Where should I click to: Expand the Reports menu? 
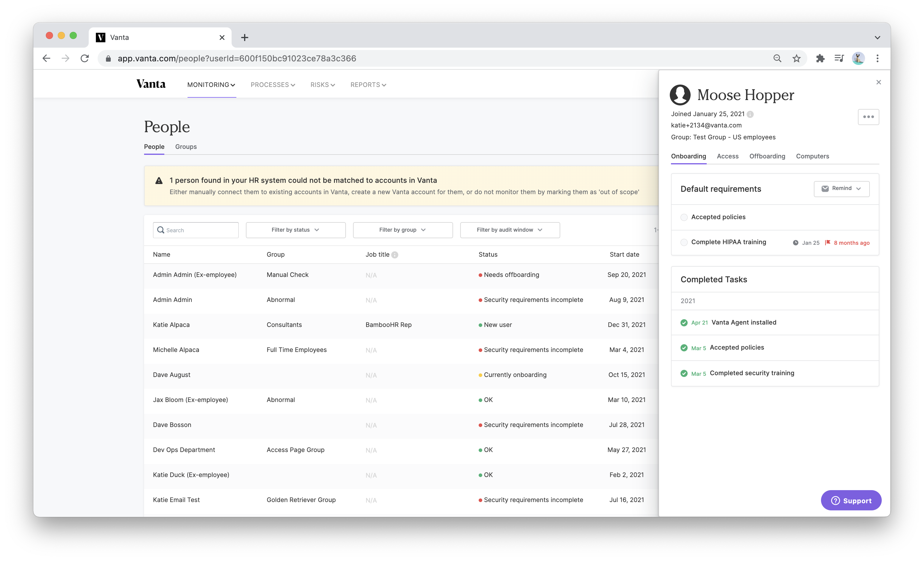tap(368, 85)
